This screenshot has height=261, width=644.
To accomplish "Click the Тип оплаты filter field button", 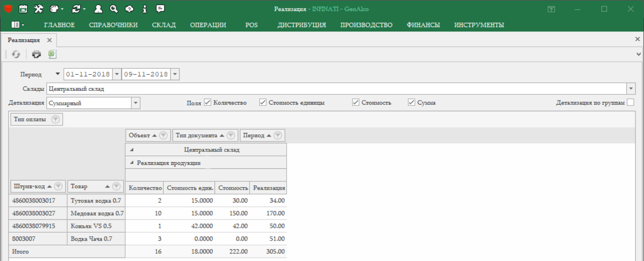I will tap(37, 120).
